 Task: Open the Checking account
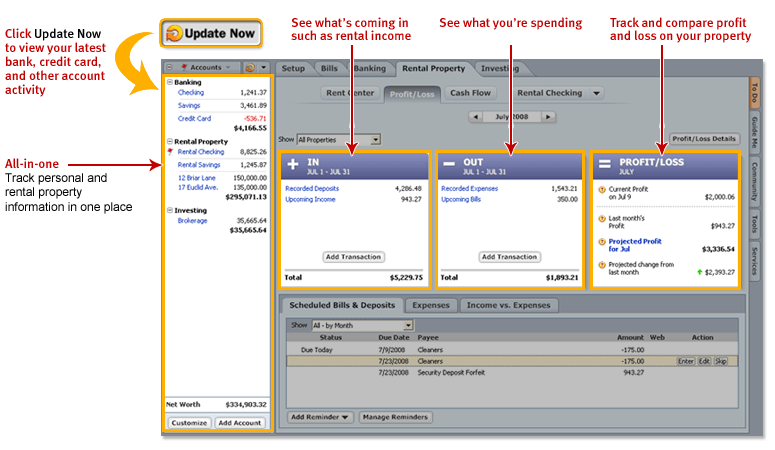point(191,92)
